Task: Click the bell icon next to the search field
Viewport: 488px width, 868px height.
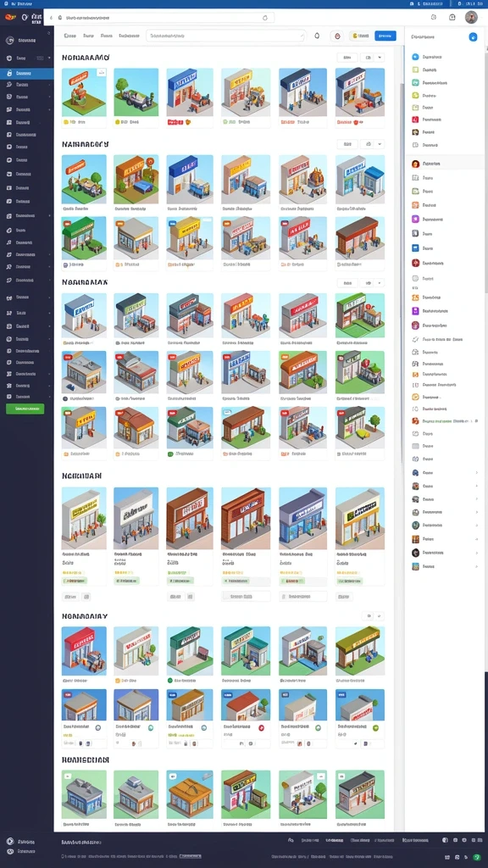Action: coord(317,36)
